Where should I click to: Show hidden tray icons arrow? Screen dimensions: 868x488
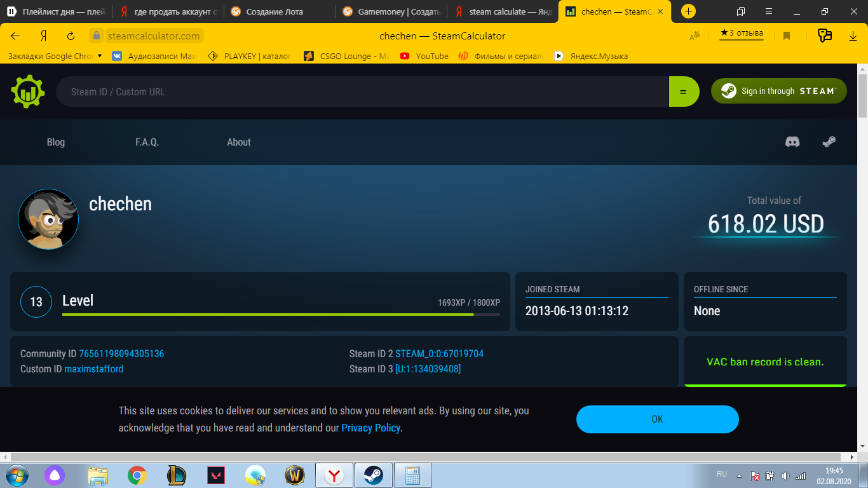[x=739, y=475]
